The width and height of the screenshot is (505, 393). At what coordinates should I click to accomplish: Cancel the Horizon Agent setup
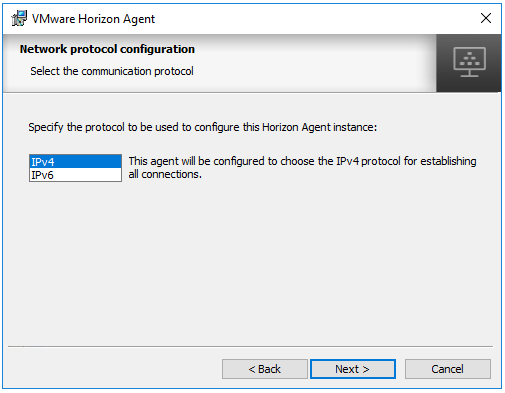pyautogui.click(x=448, y=369)
